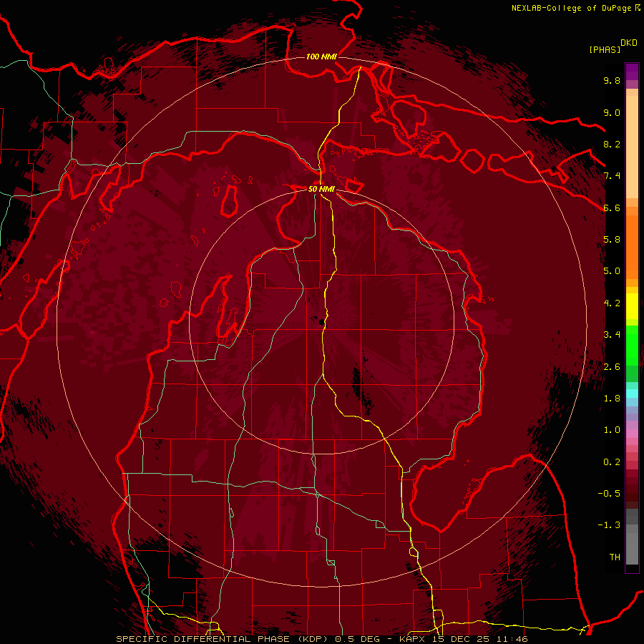This screenshot has height=644, width=644.
Task: Click the black radar site marker at the ring center
Action: [321, 321]
